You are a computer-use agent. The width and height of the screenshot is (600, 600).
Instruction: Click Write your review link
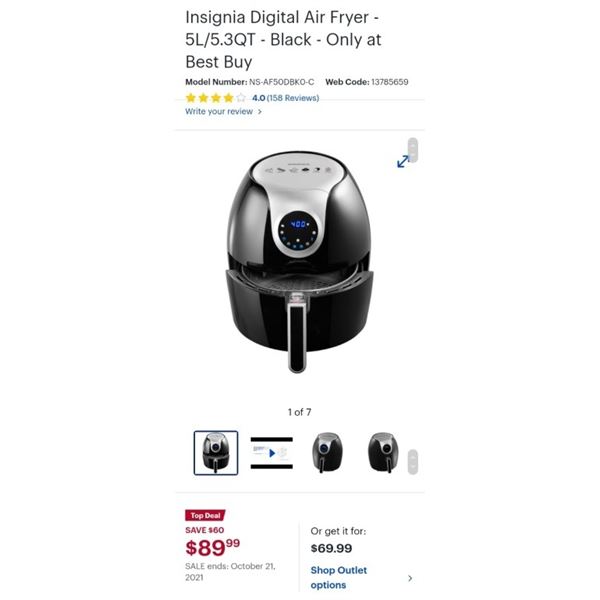click(219, 111)
